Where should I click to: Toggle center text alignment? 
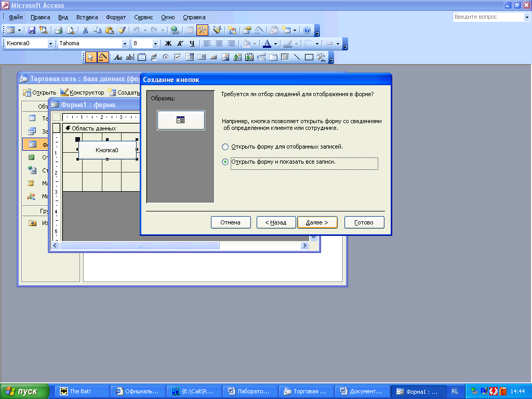coord(219,44)
